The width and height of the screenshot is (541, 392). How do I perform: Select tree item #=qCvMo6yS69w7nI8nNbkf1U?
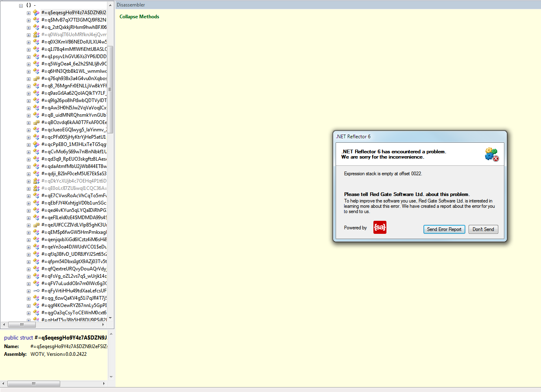(x=74, y=152)
